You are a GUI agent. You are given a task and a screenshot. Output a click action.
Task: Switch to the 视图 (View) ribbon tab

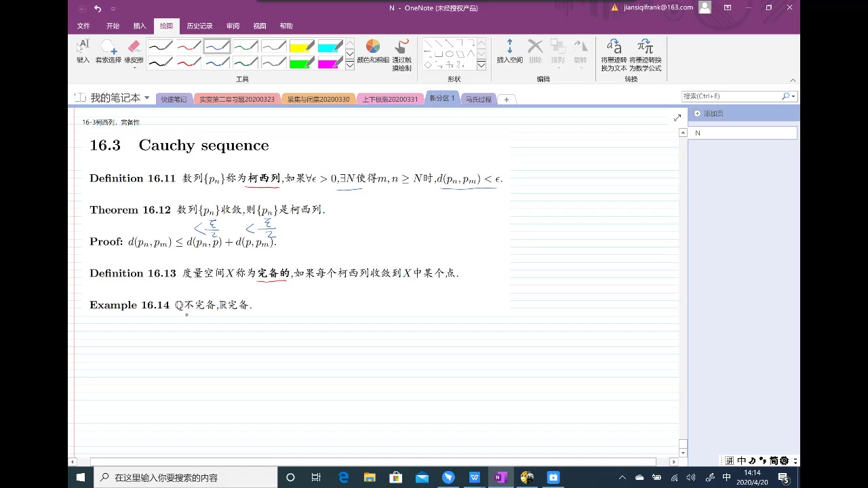[260, 26]
